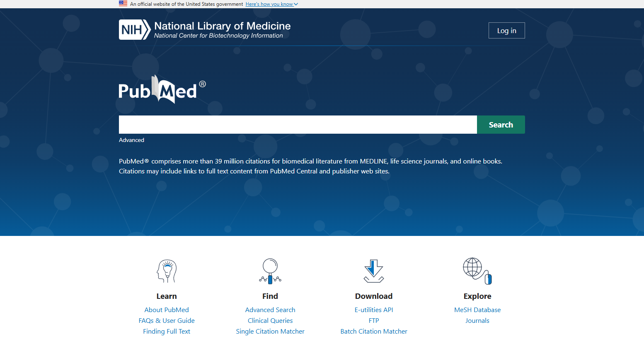The height and width of the screenshot is (363, 644).
Task: Open the Single Citation Matcher link
Action: pos(270,331)
